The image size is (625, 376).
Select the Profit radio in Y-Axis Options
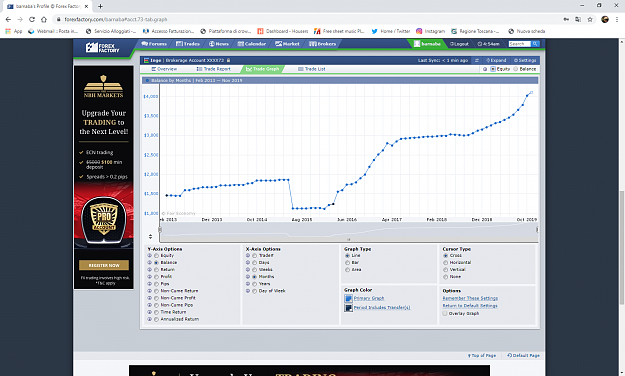pyautogui.click(x=157, y=277)
